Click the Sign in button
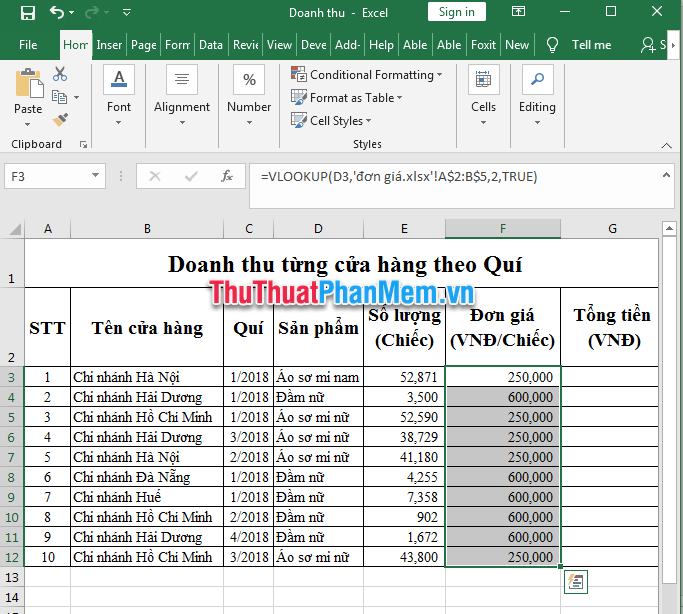 click(457, 12)
